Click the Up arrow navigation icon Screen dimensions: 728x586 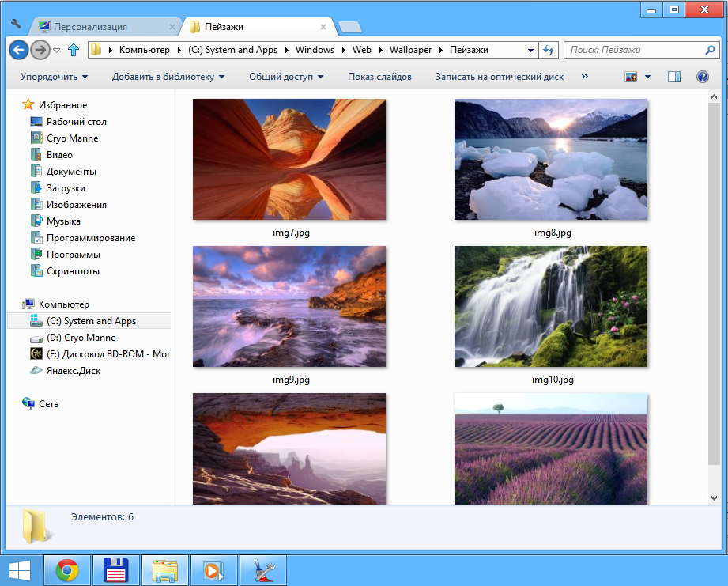(x=74, y=49)
